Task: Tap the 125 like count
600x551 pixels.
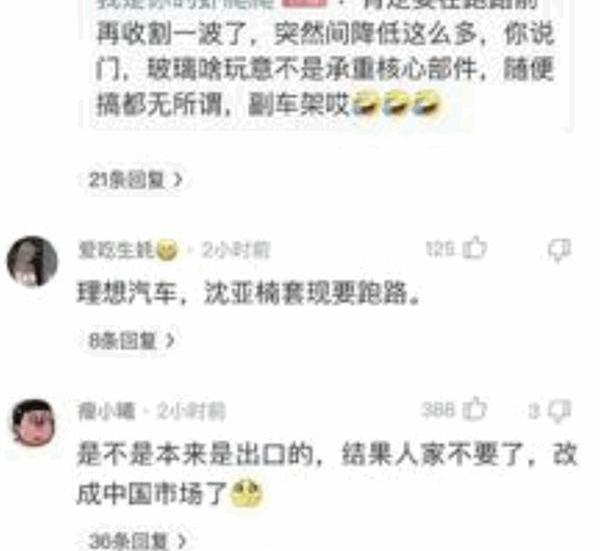Action: [x=441, y=249]
